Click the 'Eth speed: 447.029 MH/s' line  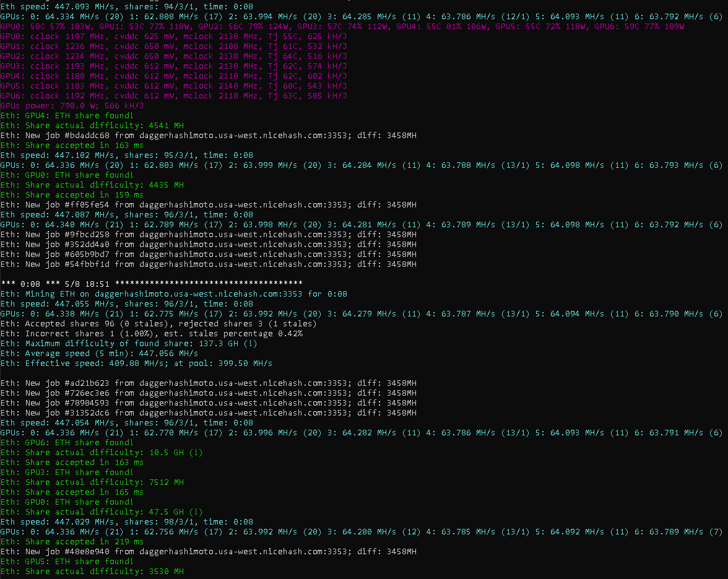point(127,522)
